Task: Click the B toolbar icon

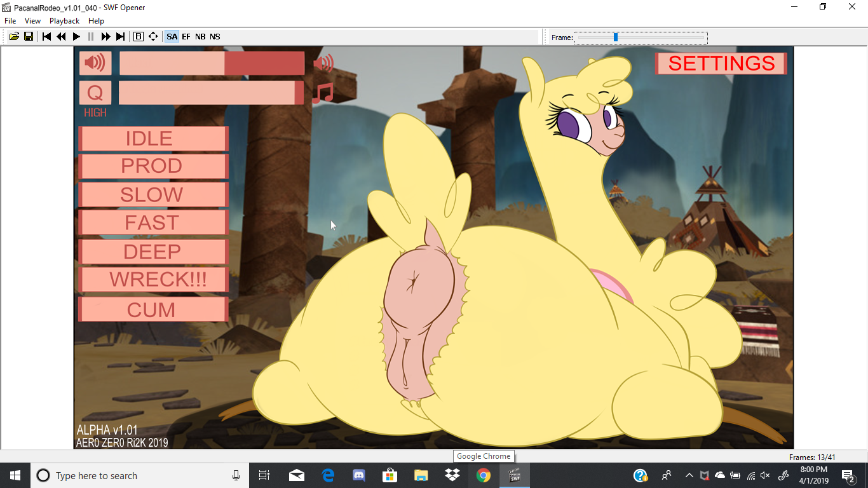Action: coord(139,37)
